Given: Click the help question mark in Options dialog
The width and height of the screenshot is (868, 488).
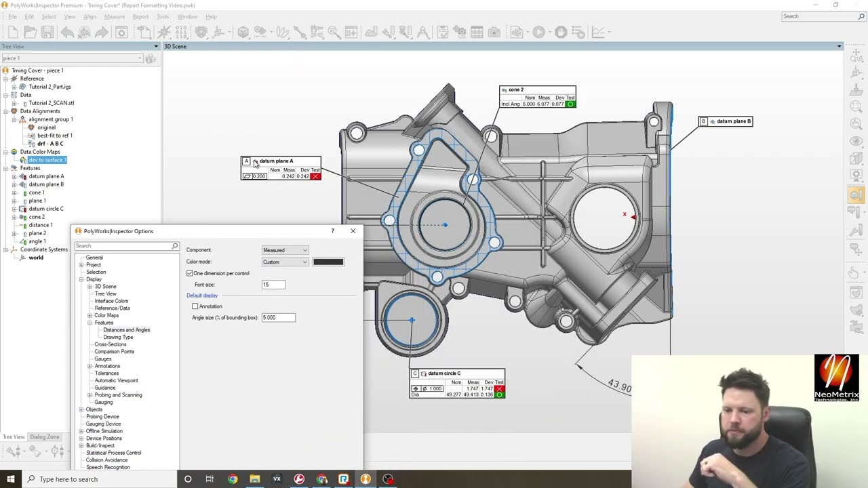Looking at the screenshot, I should point(332,231).
